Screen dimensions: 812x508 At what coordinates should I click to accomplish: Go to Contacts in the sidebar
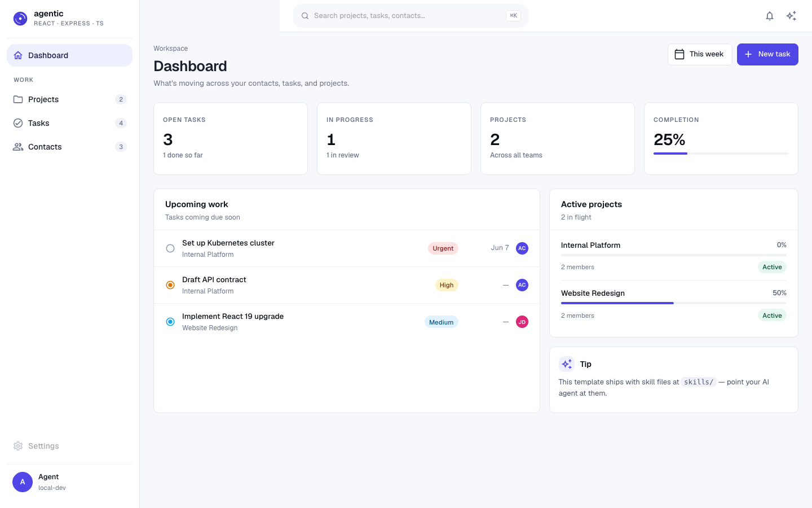[69, 147]
